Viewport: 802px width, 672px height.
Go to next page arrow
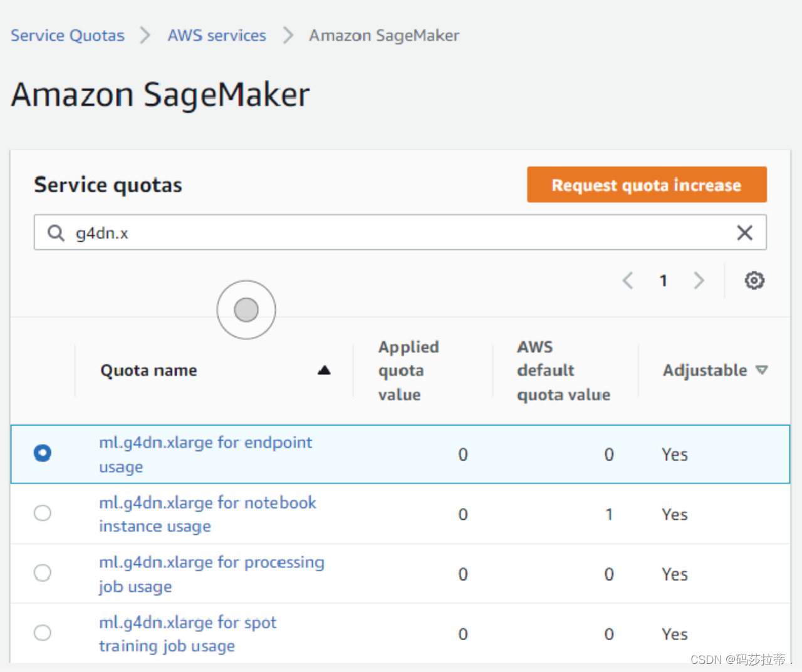(x=699, y=281)
